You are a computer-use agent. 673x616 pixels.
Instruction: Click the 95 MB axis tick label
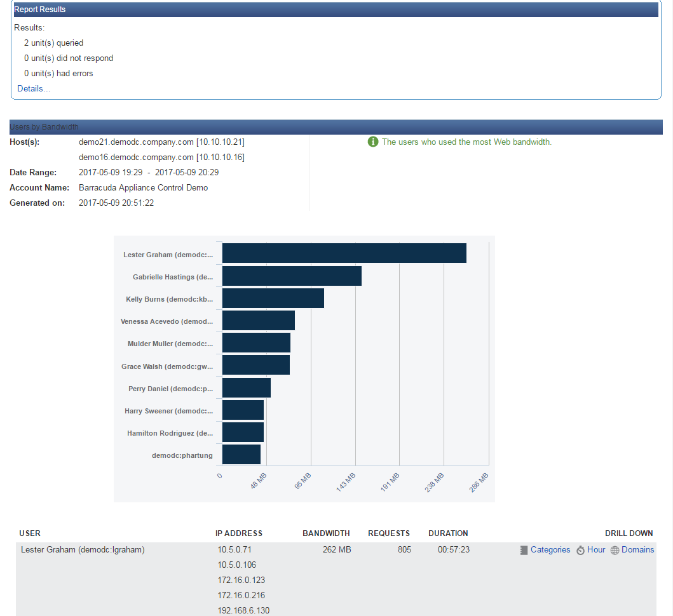(x=303, y=481)
